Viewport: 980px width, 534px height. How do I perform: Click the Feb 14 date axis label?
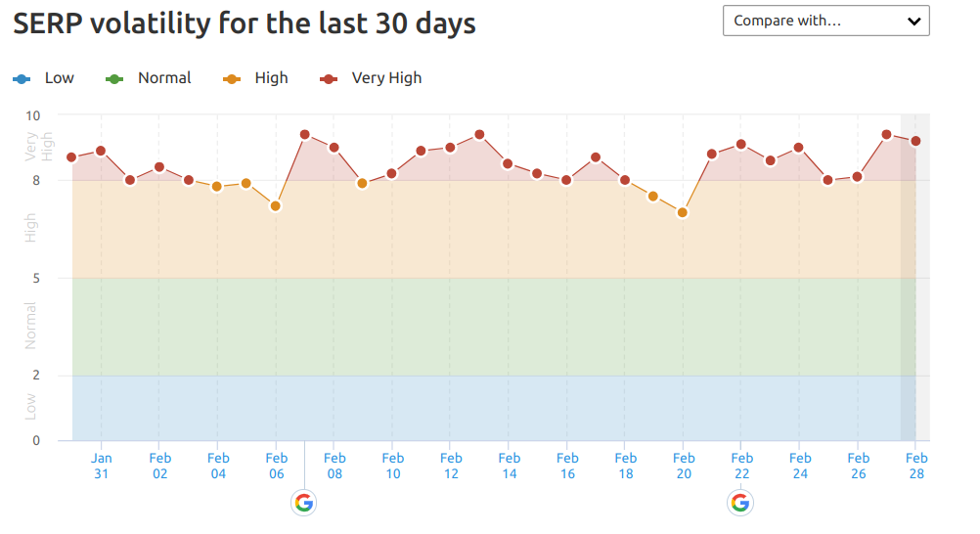click(509, 466)
